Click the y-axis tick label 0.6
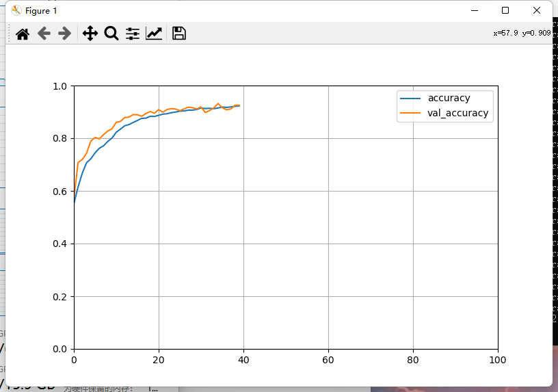The width and height of the screenshot is (558, 392). point(59,192)
